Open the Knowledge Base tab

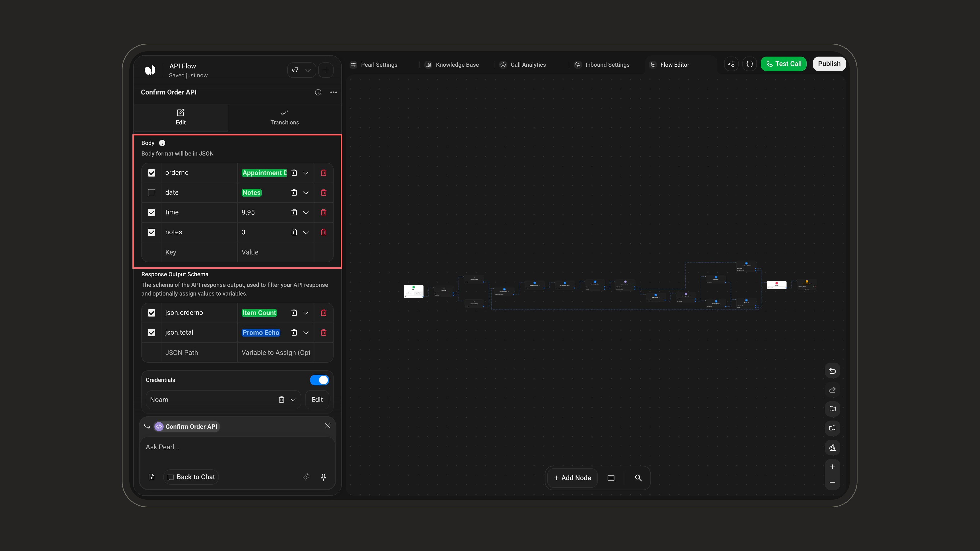pos(452,65)
